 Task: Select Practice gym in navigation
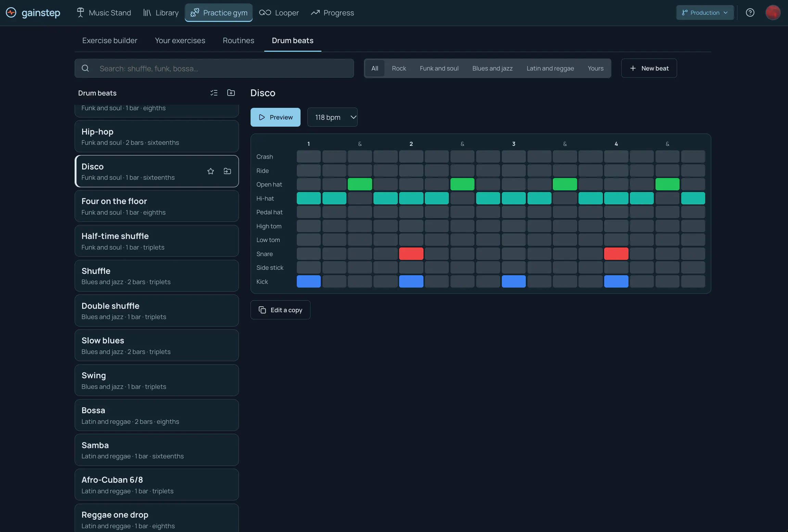tap(219, 13)
